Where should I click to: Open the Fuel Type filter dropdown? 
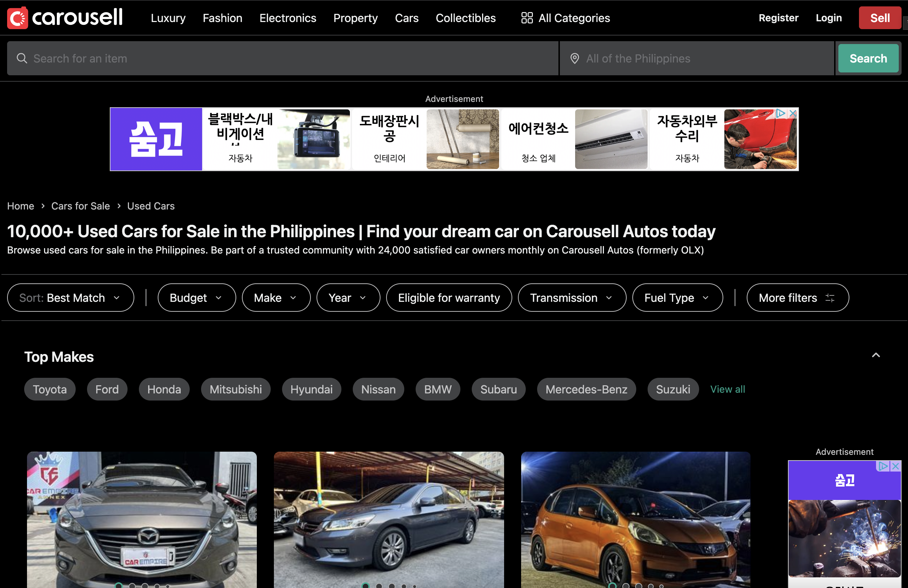[677, 298]
